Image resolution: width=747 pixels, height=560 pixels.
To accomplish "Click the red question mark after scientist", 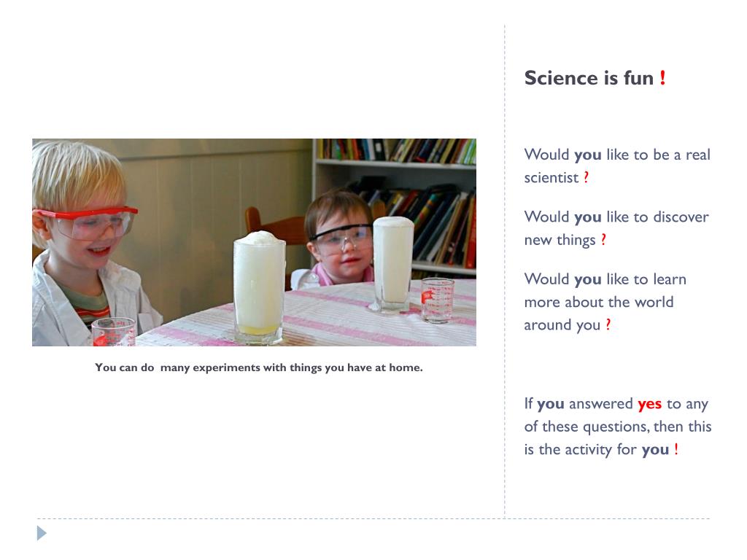I will point(586,177).
